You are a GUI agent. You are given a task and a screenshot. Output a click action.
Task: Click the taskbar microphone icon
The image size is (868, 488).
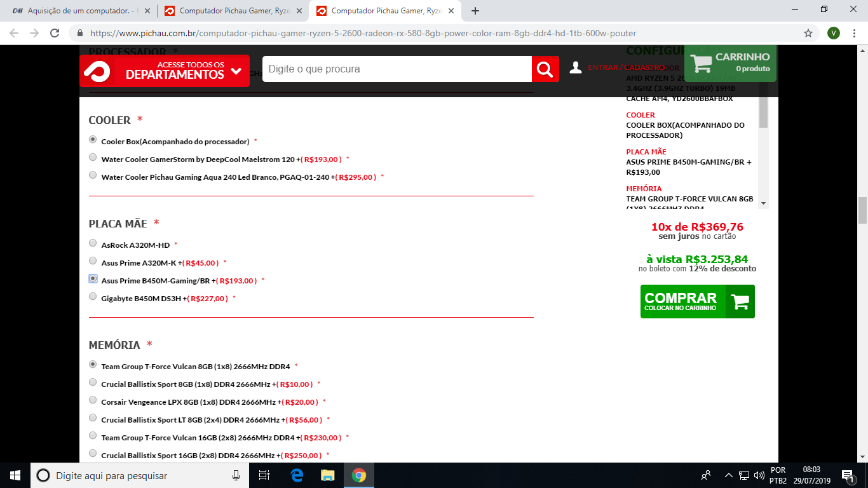pyautogui.click(x=236, y=475)
